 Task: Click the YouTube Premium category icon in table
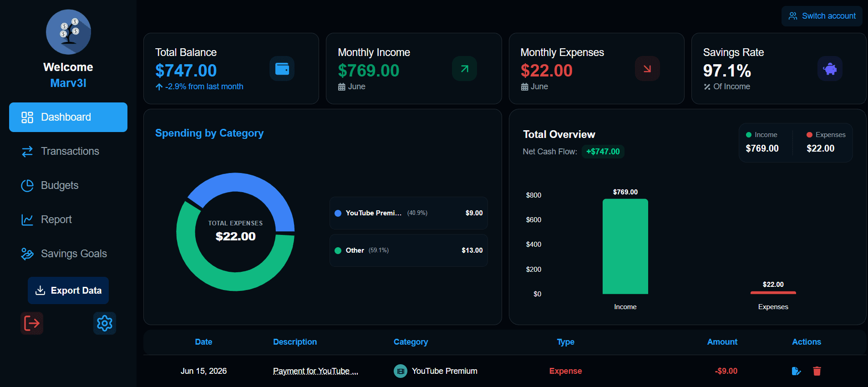point(401,371)
